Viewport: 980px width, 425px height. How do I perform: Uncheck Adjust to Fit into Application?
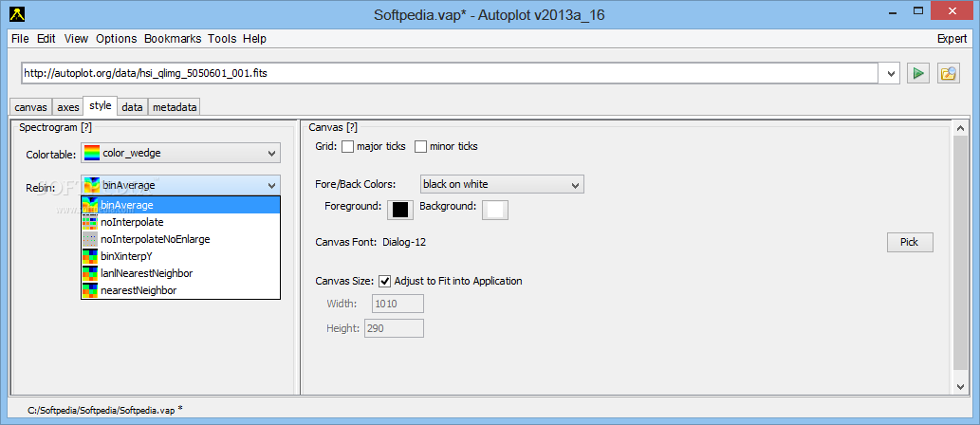(385, 281)
